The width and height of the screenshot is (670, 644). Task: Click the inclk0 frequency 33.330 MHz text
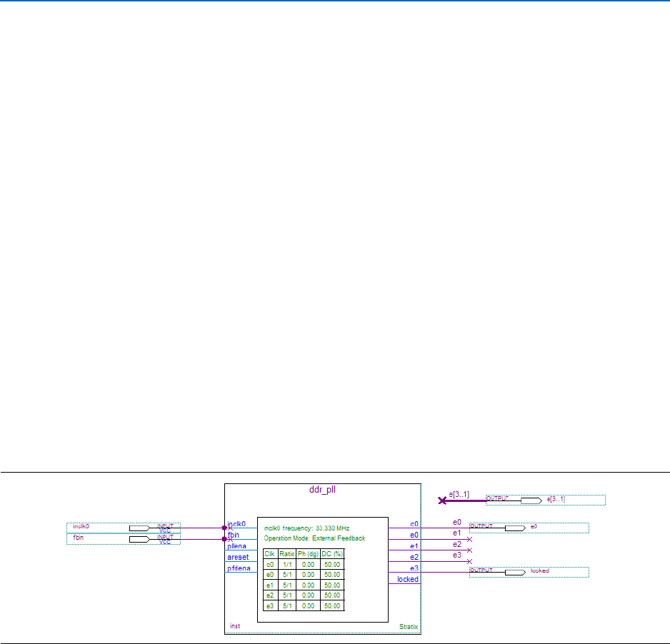[x=306, y=528]
